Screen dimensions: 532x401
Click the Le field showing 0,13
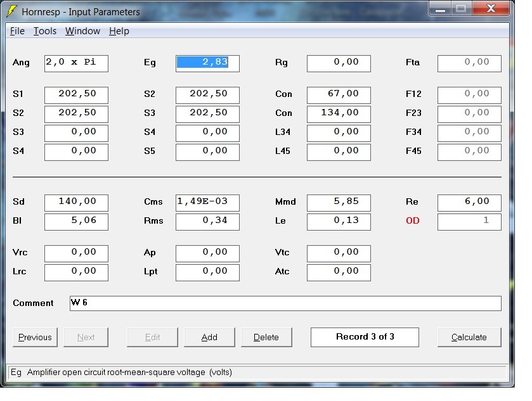(339, 222)
